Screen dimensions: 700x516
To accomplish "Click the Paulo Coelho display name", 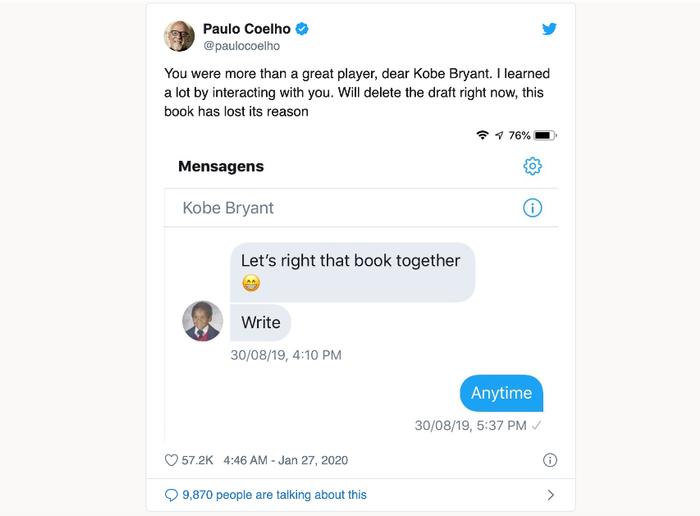I will tap(247, 29).
